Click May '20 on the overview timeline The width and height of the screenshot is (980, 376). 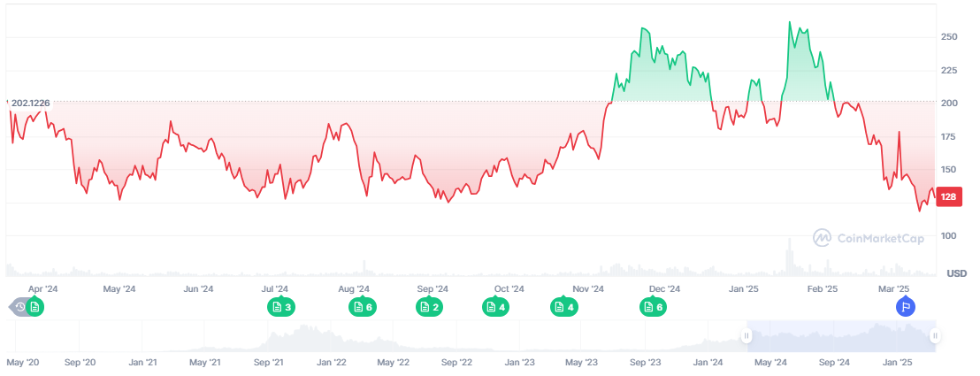point(23,363)
